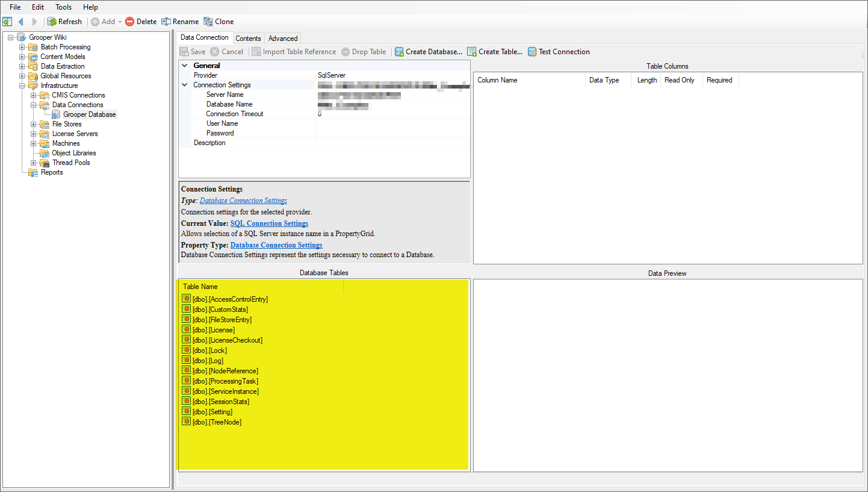Image resolution: width=868 pixels, height=492 pixels.
Task: Click the Test Connection icon
Action: tap(532, 52)
